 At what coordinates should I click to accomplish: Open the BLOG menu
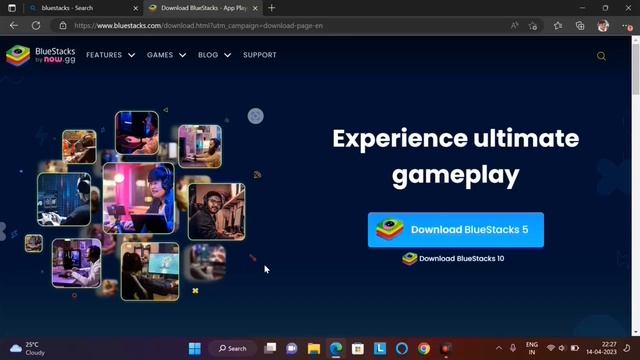(x=208, y=55)
